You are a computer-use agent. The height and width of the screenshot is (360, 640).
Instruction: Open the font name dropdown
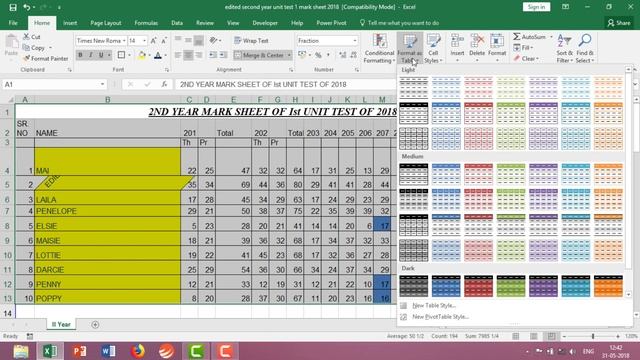point(124,40)
